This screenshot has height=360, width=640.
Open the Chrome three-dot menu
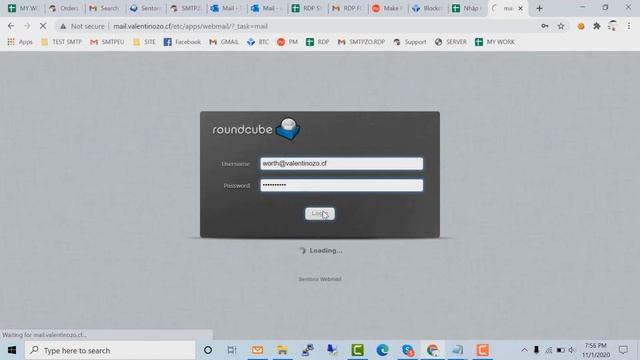pyautogui.click(x=629, y=26)
